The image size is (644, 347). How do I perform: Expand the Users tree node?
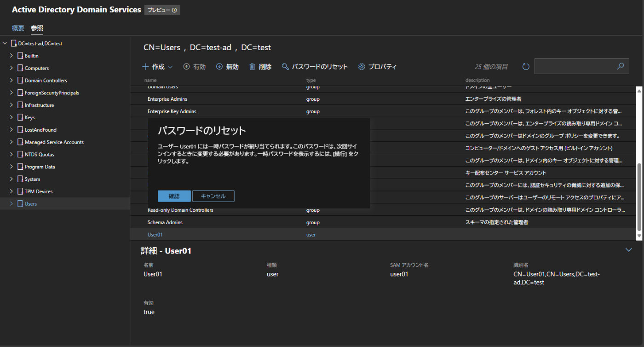(x=11, y=203)
